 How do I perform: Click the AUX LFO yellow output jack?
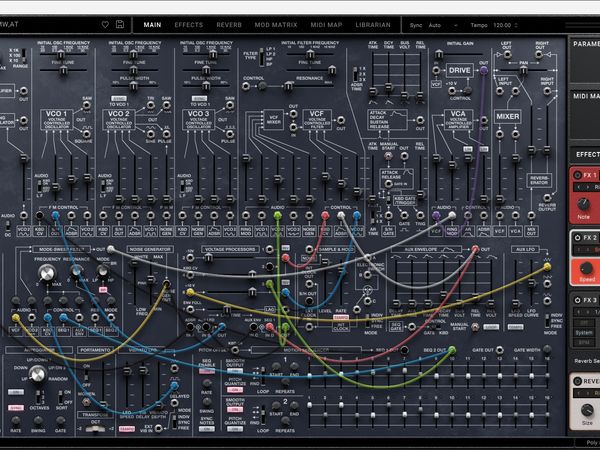(547, 266)
